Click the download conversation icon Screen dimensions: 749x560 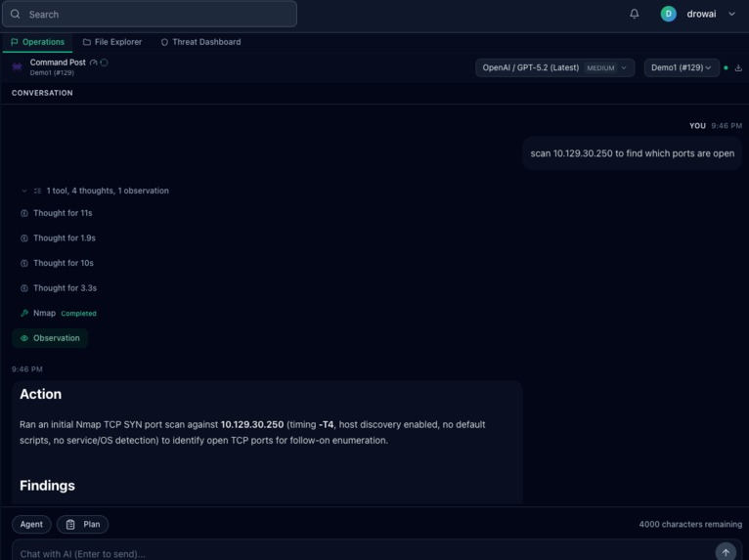pyautogui.click(x=738, y=67)
